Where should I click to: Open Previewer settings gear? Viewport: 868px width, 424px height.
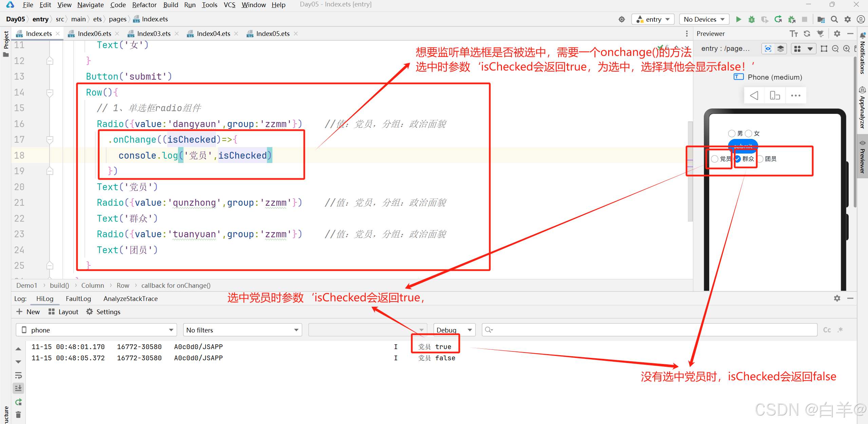(837, 34)
